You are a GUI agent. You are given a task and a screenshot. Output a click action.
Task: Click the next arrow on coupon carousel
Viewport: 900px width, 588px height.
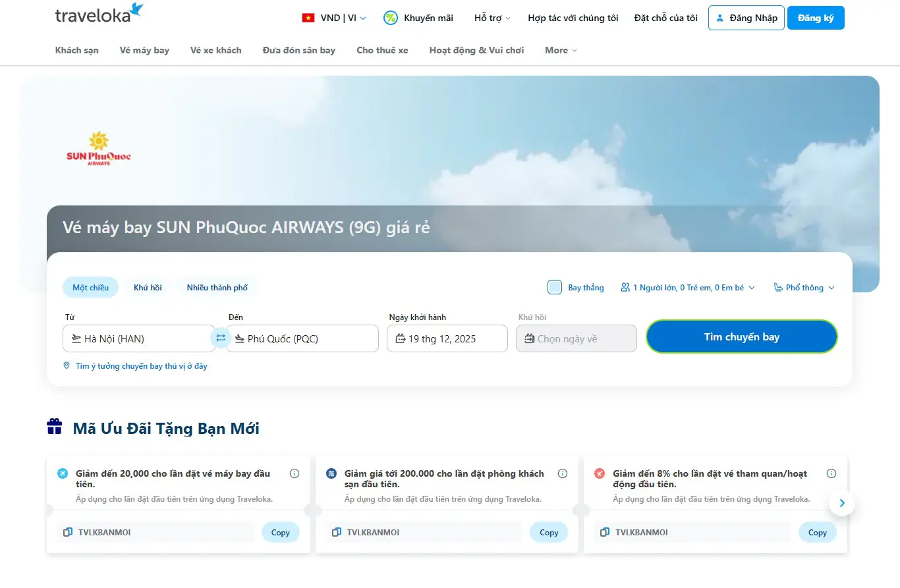click(841, 504)
